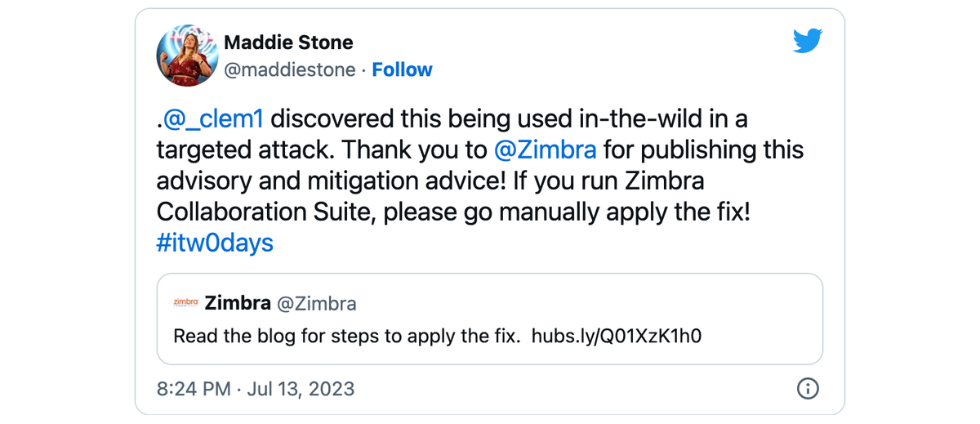
Task: Click the @maddiestone handle
Action: click(289, 70)
